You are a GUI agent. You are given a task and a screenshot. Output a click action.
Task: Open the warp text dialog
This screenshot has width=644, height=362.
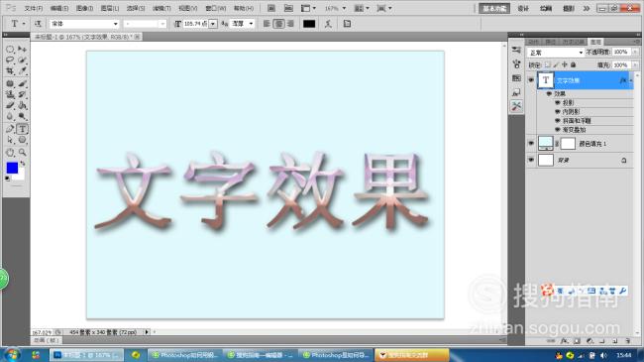pos(328,24)
